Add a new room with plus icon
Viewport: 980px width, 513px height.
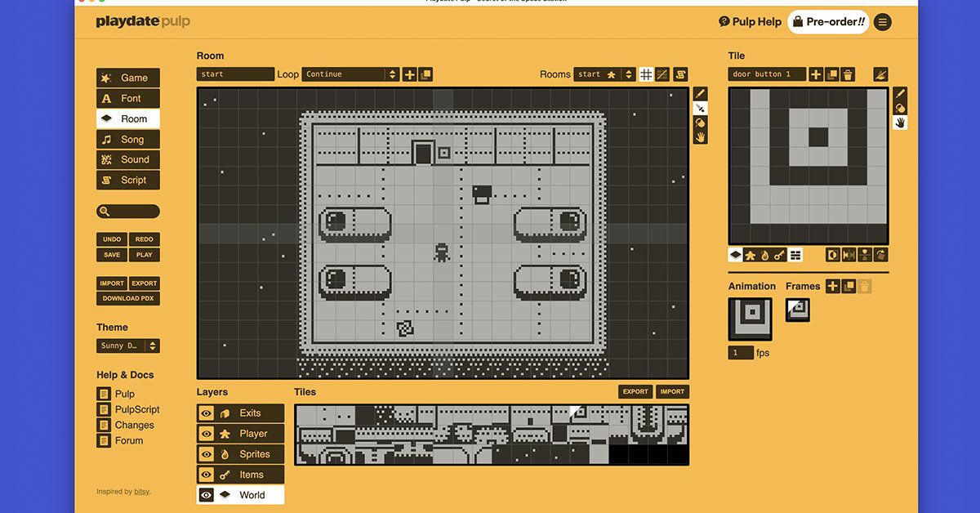(x=409, y=74)
